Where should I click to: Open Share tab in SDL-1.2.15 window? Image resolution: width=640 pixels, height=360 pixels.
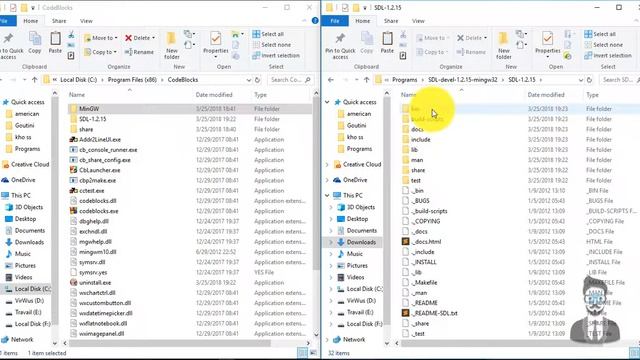391,21
